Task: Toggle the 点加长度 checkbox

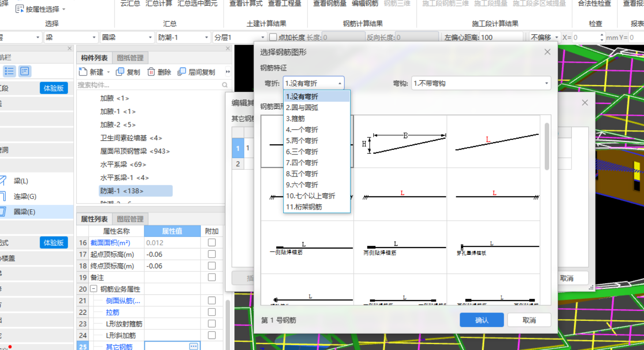Action: (273, 38)
